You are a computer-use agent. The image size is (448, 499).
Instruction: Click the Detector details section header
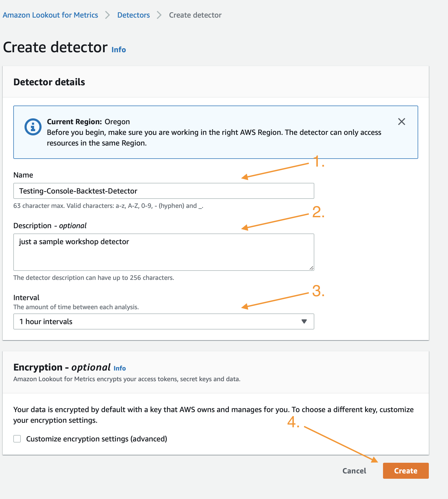pos(49,82)
